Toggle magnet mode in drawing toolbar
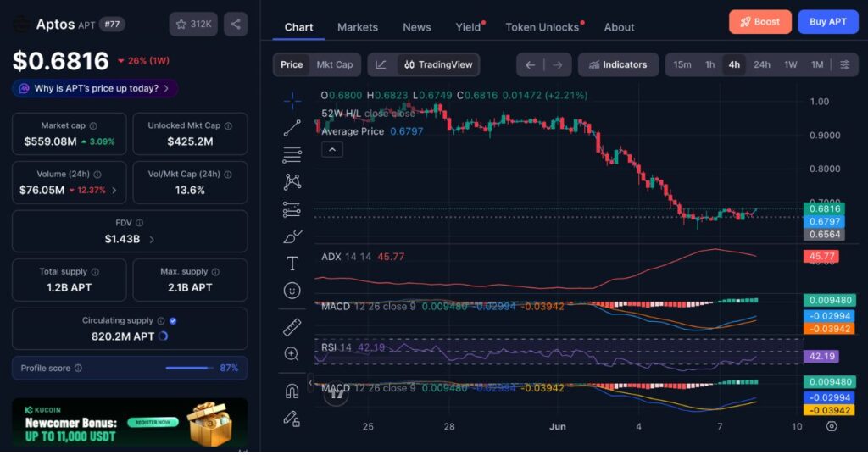868x455 pixels. click(x=292, y=391)
